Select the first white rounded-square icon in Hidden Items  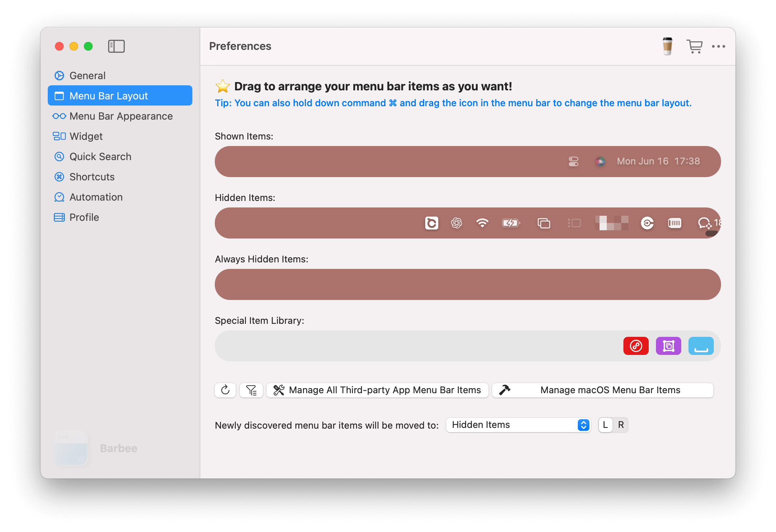(x=431, y=223)
